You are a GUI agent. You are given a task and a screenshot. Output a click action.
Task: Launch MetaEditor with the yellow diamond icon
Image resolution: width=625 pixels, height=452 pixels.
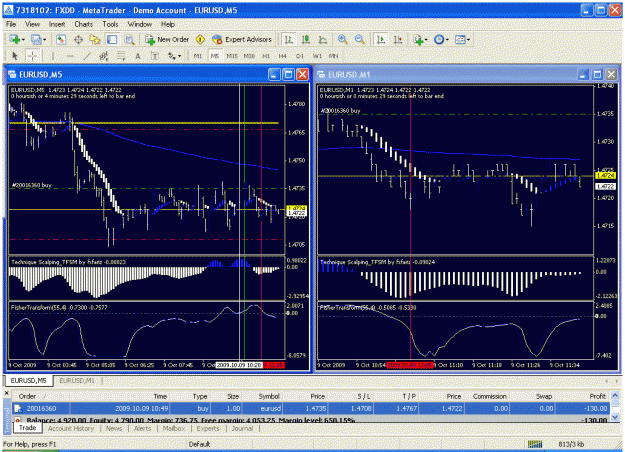(x=200, y=39)
